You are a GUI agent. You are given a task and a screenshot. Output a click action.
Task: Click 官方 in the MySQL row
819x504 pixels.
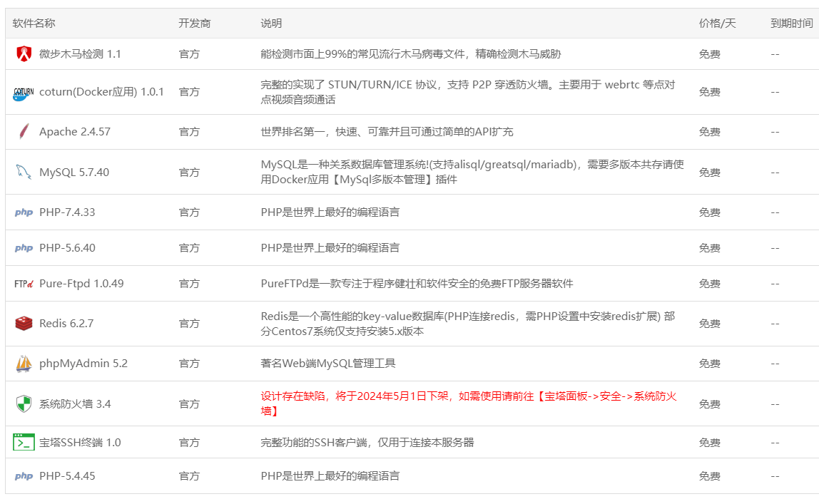[x=189, y=173]
